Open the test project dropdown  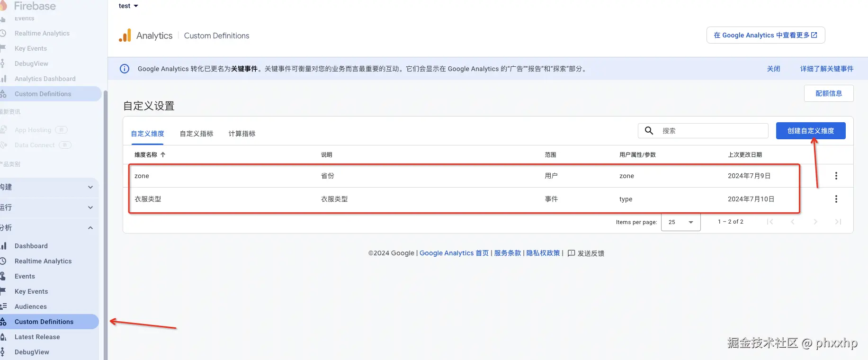128,6
